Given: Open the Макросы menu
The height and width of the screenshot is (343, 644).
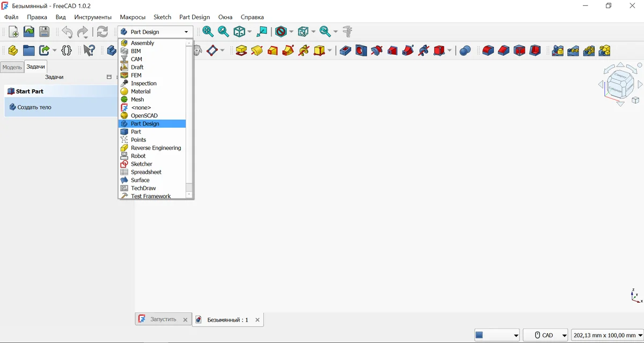Looking at the screenshot, I should click(x=133, y=17).
